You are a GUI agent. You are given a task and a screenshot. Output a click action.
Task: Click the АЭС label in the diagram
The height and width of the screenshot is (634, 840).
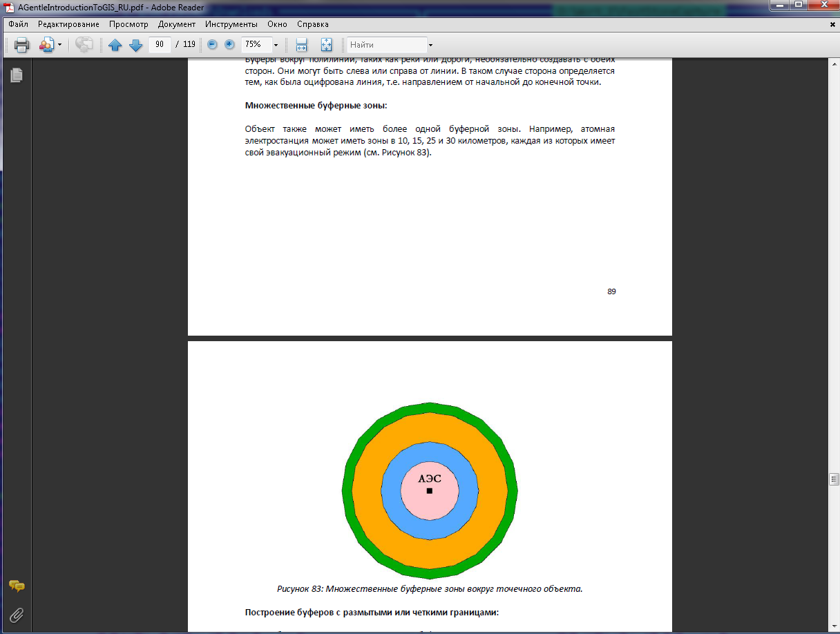[430, 478]
